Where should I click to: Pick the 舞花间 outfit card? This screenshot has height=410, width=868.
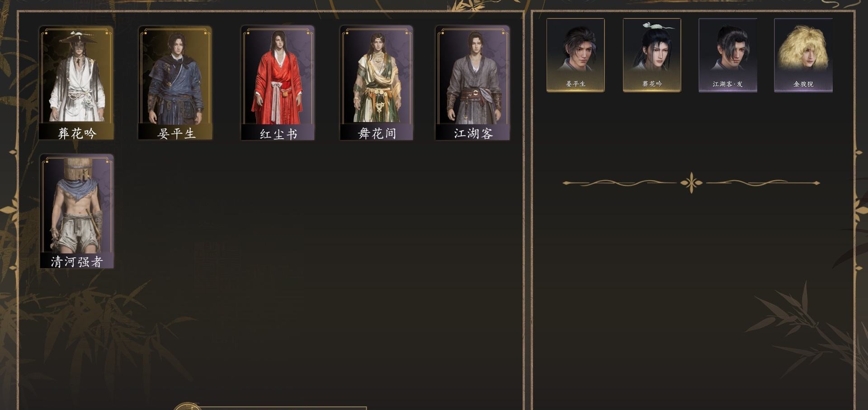[x=377, y=83]
